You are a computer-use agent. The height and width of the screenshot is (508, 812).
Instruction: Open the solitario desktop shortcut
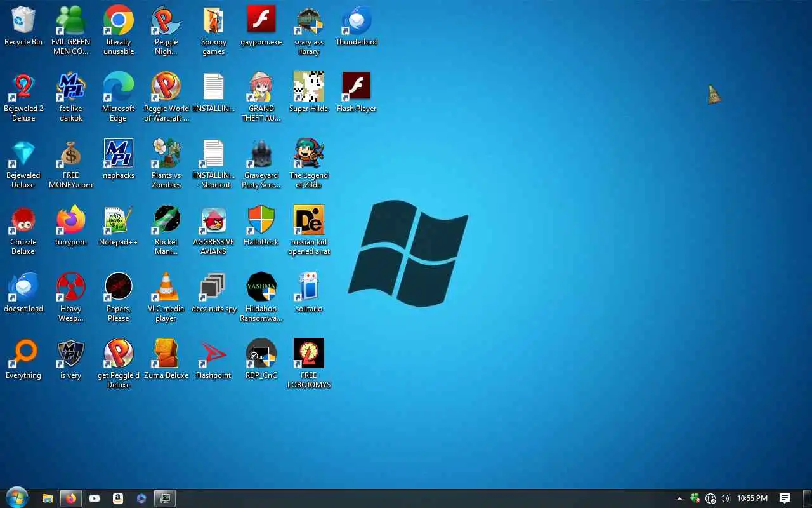pos(309,293)
